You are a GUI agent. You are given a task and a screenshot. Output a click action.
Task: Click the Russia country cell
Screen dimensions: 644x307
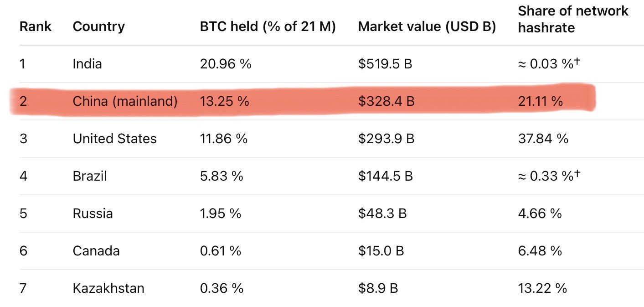(x=93, y=213)
